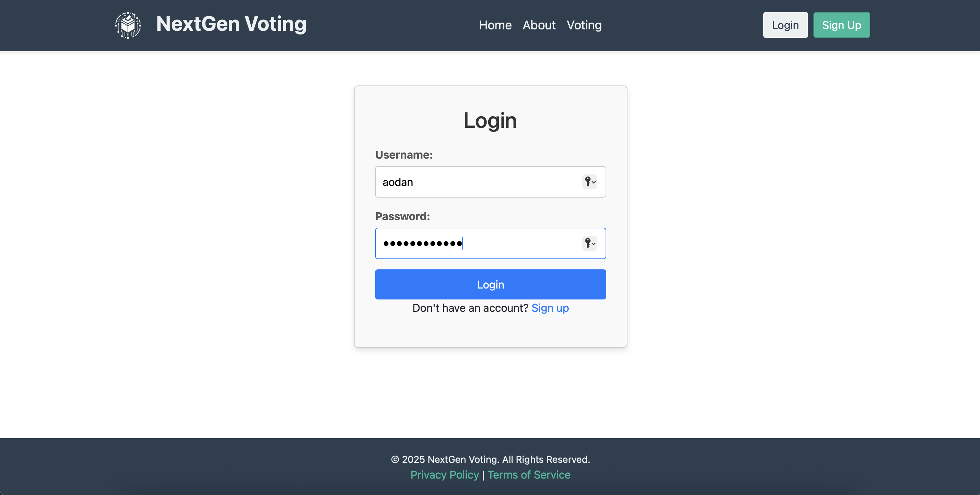This screenshot has width=980, height=495.
Task: Click the Password: field label
Action: 402,216
